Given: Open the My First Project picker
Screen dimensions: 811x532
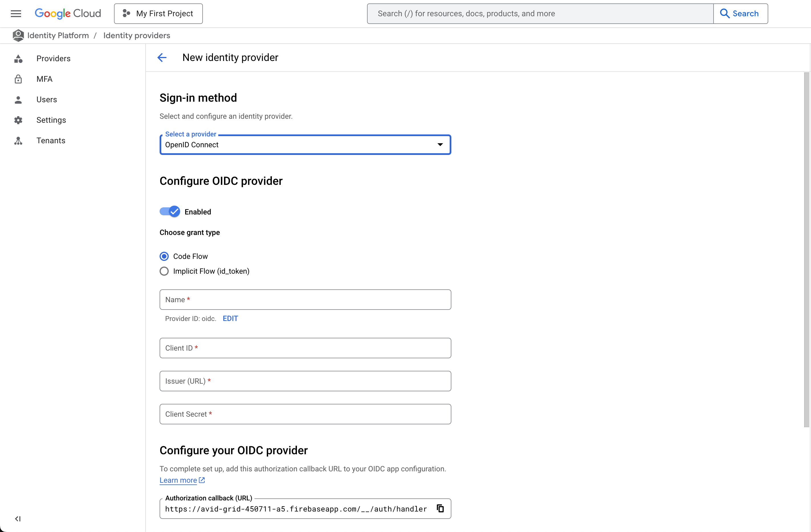Looking at the screenshot, I should [x=158, y=14].
